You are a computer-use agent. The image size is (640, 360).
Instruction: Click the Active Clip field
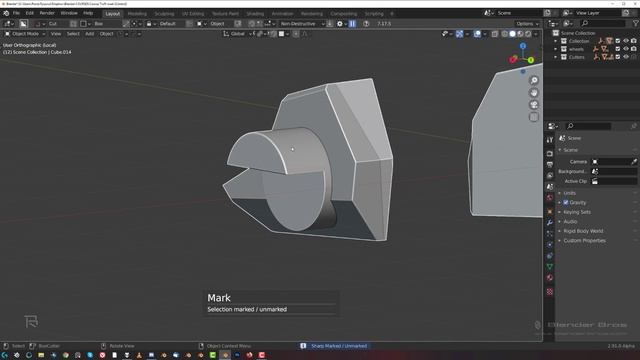pyautogui.click(x=614, y=181)
